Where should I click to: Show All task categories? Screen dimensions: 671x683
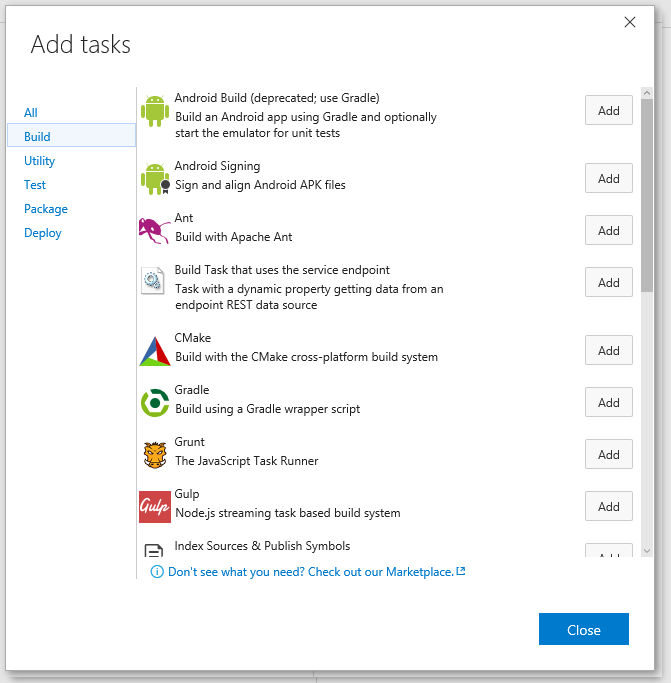[x=30, y=113]
